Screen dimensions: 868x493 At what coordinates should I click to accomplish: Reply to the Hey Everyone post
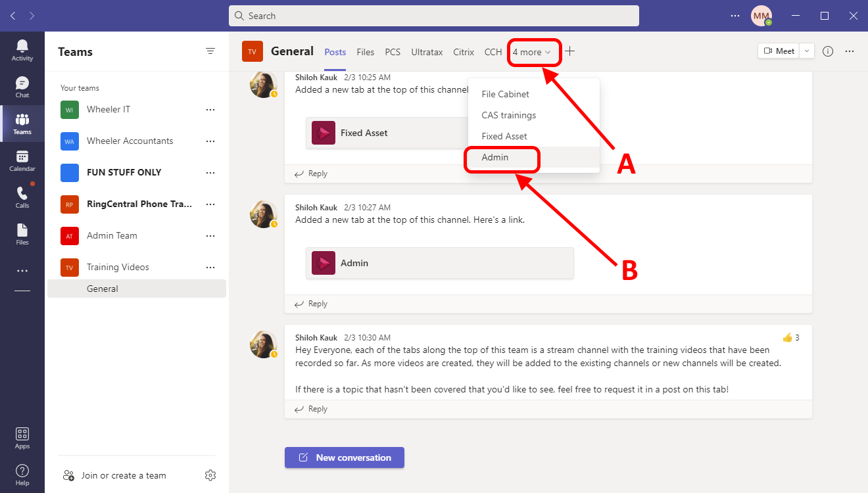310,409
